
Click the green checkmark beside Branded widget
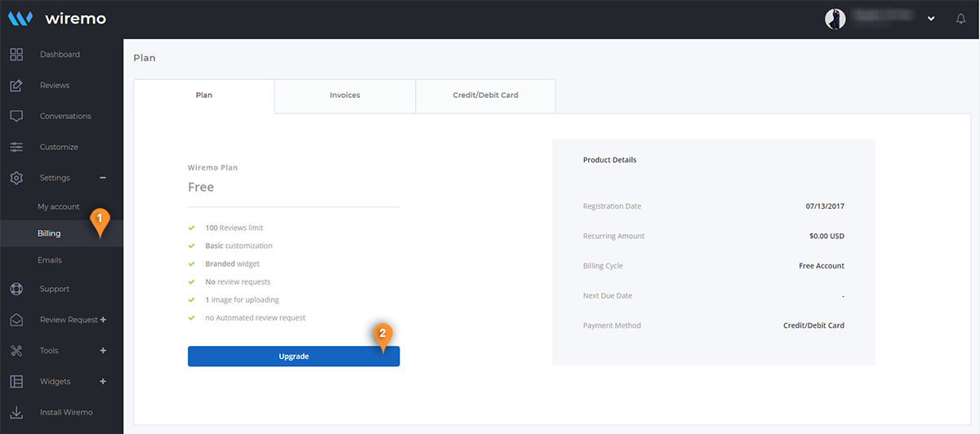tap(192, 263)
